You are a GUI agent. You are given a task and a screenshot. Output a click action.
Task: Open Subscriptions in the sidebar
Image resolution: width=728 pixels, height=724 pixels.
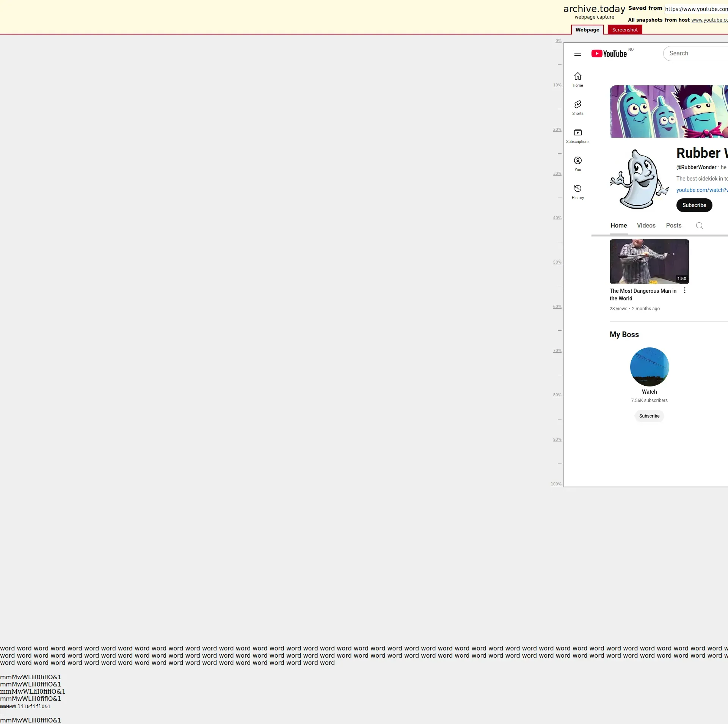point(577,135)
